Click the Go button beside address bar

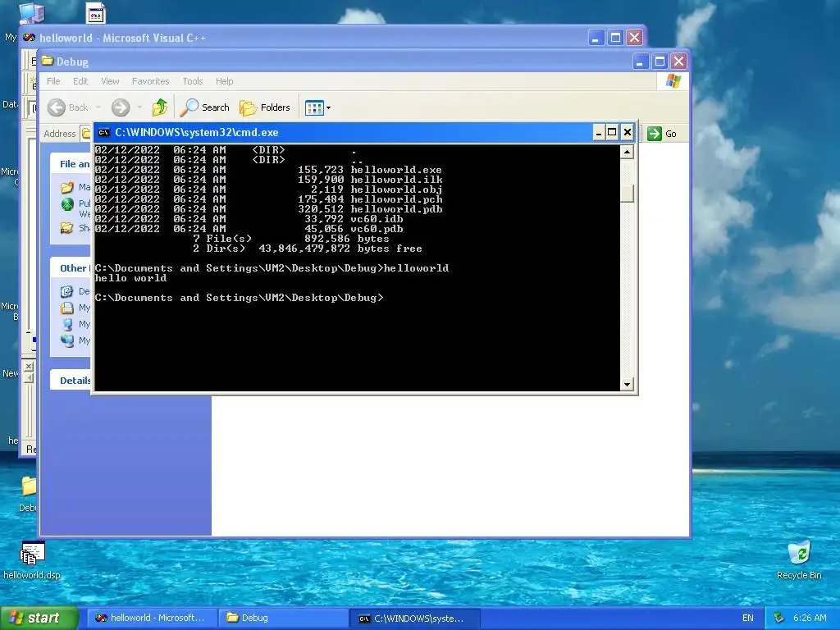point(662,134)
